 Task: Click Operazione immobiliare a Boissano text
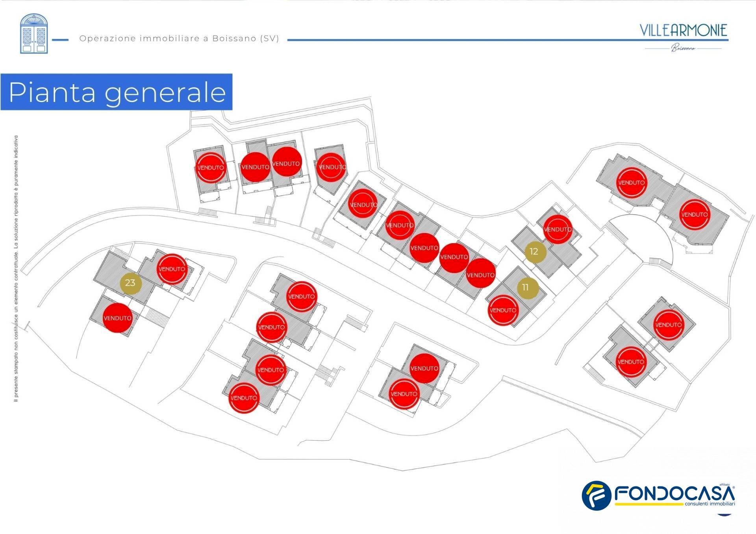(179, 39)
